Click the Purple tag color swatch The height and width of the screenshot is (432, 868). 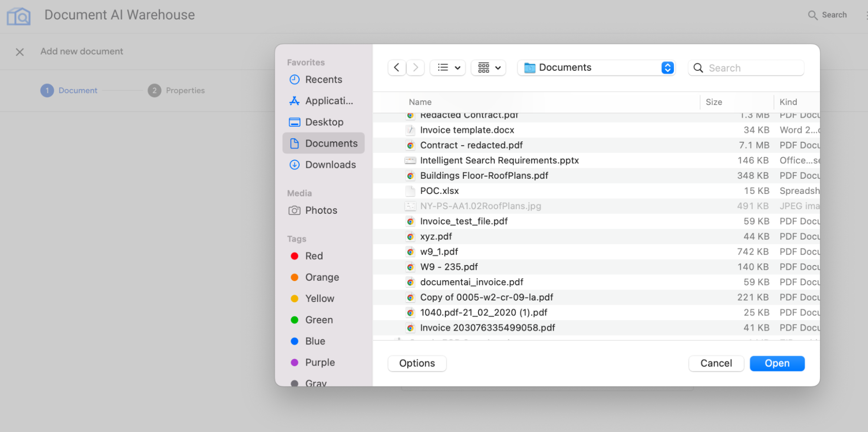(295, 362)
